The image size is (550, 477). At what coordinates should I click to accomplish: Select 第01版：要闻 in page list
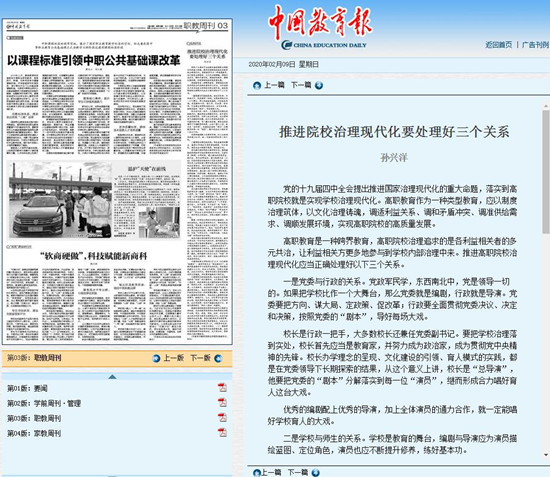(27, 388)
